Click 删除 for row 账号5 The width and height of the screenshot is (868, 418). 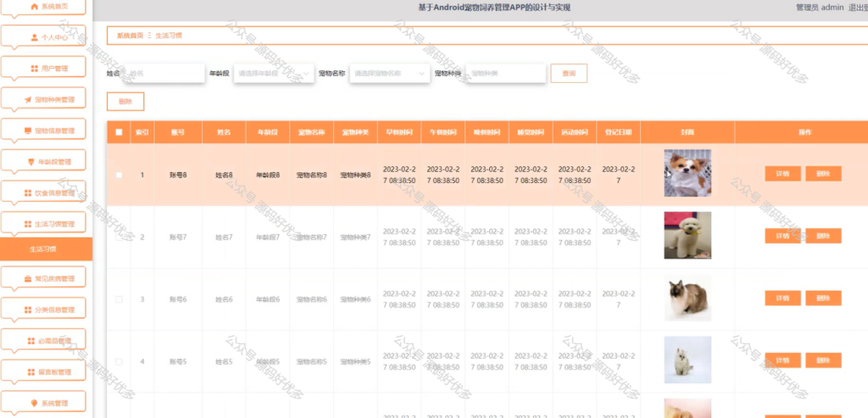(x=823, y=360)
